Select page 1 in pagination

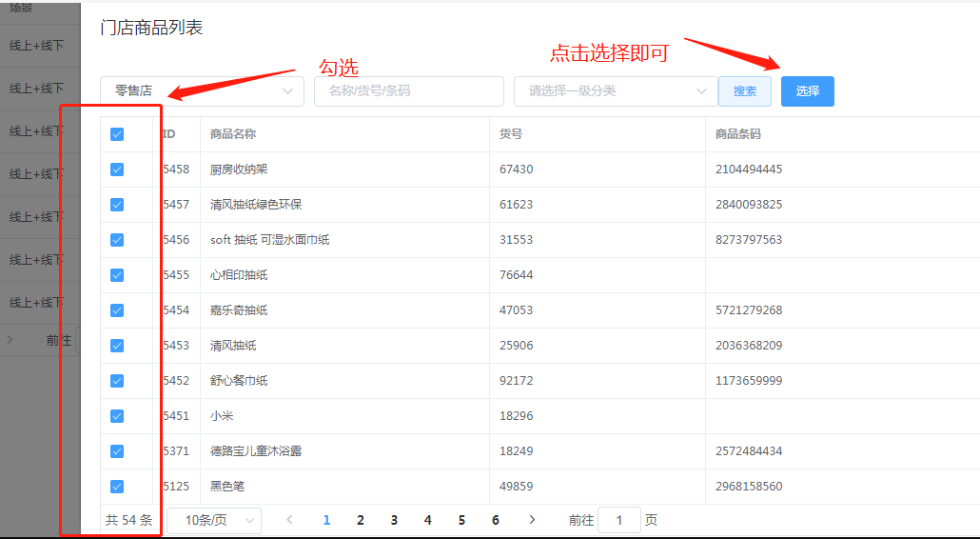pyautogui.click(x=326, y=520)
